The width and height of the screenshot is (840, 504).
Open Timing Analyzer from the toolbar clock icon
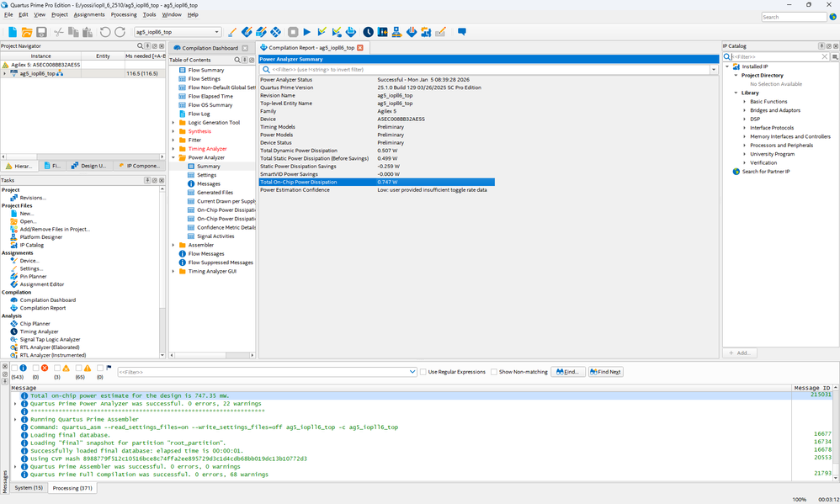[x=368, y=32]
